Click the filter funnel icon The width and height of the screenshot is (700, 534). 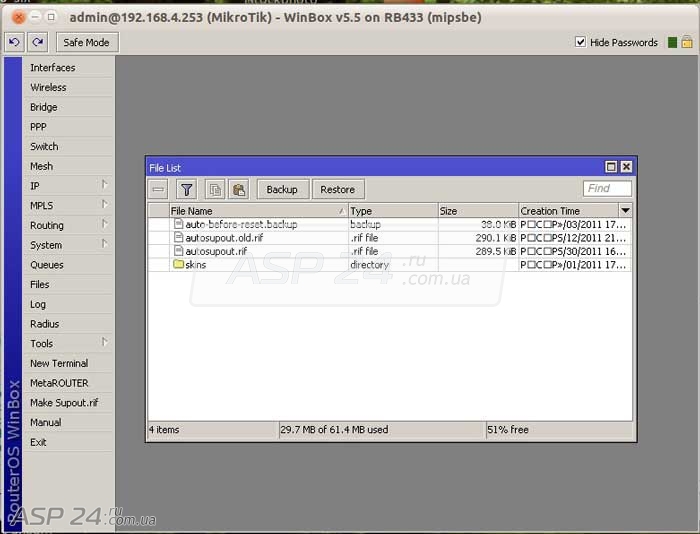187,189
